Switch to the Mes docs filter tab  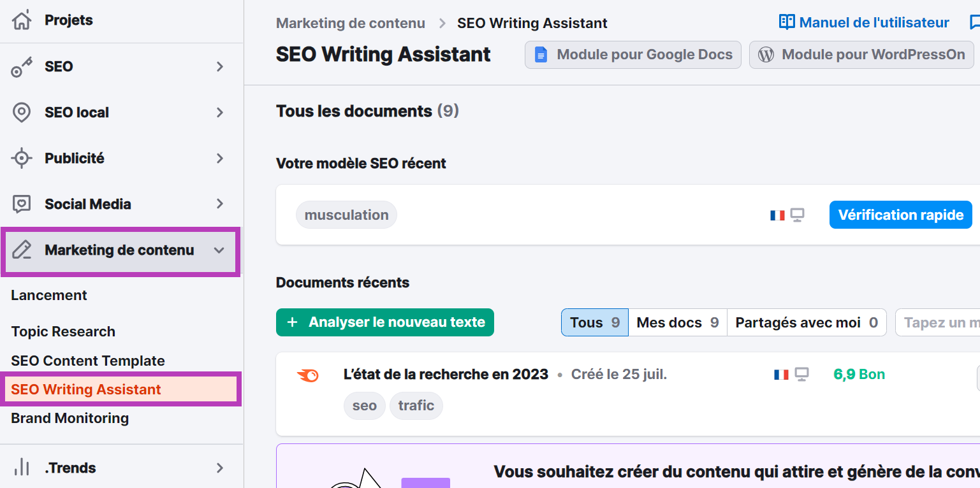[678, 322]
